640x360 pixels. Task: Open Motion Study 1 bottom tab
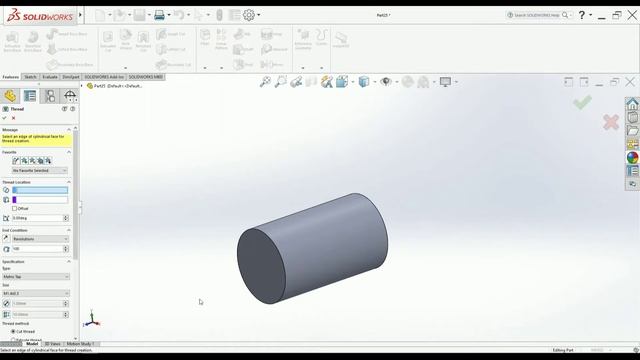point(80,344)
